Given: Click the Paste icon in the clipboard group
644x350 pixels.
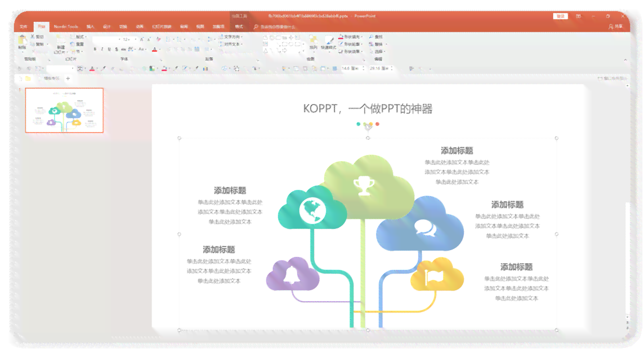Looking at the screenshot, I should click(22, 40).
